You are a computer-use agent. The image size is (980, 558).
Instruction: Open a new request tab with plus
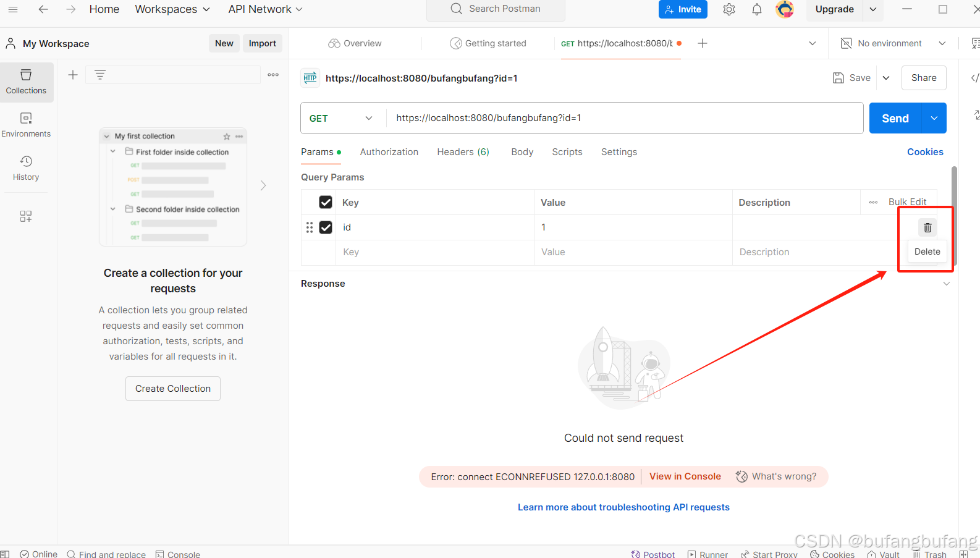pyautogui.click(x=703, y=43)
